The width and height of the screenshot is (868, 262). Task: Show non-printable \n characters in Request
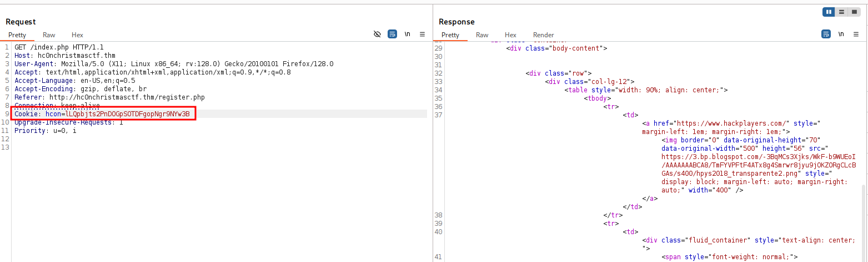[x=407, y=34]
